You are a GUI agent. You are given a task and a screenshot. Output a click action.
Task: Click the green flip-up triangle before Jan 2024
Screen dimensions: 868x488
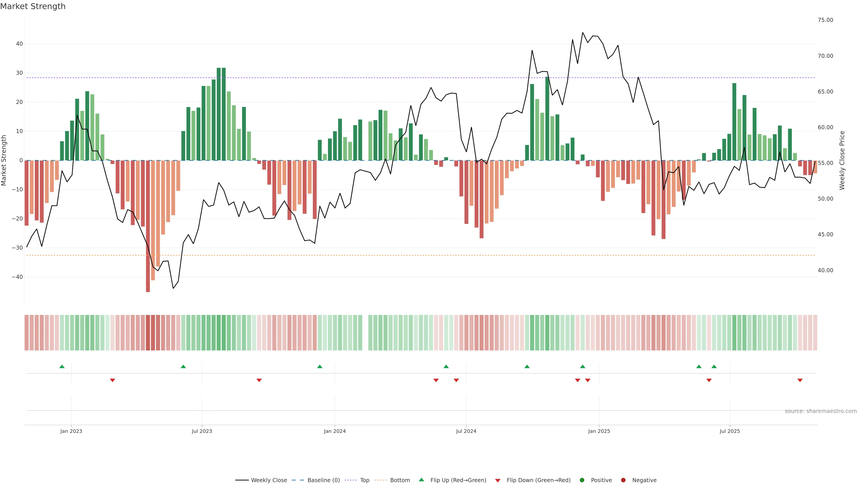[x=320, y=366]
